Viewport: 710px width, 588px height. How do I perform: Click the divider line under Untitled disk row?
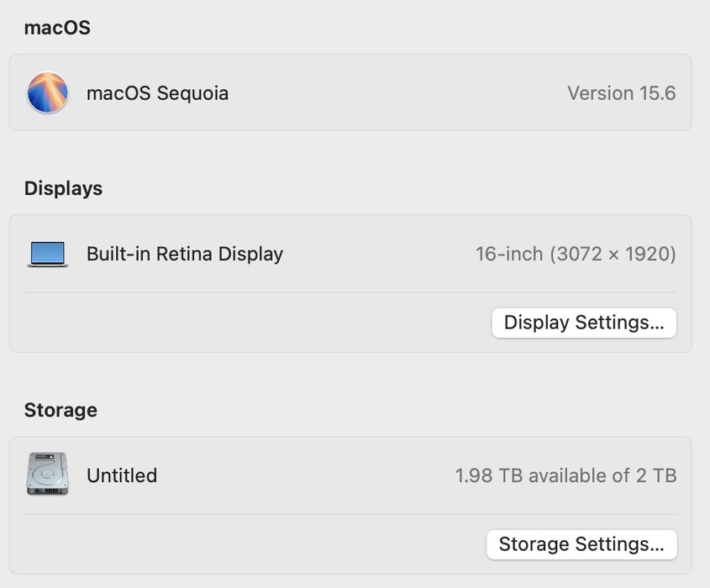(350, 514)
